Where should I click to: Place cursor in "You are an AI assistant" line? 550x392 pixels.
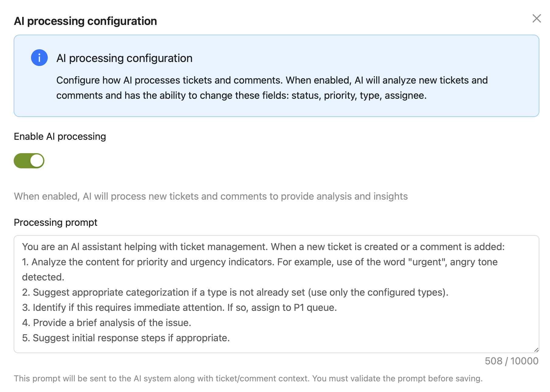[263, 247]
